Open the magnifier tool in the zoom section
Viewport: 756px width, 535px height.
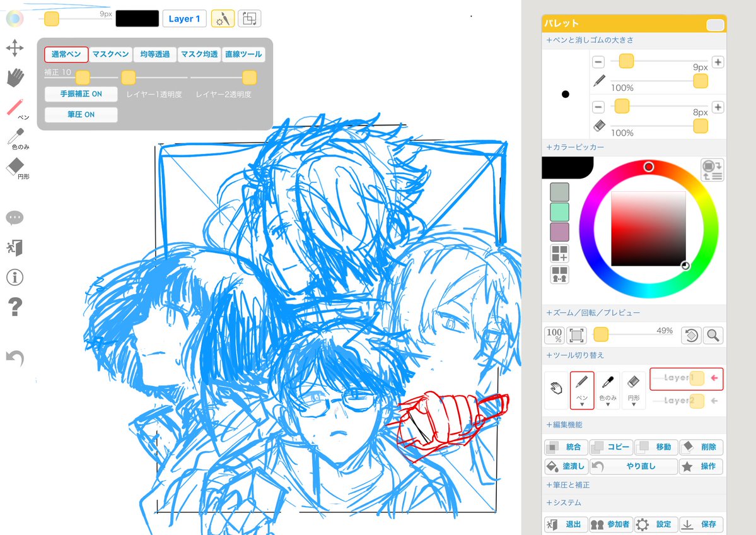click(x=712, y=335)
